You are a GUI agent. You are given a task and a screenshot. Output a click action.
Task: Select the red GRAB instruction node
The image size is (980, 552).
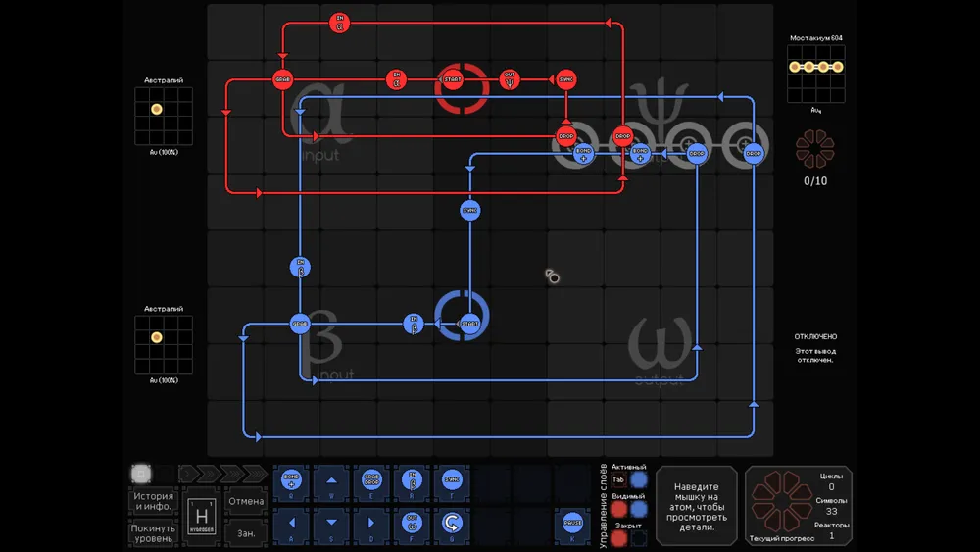[282, 79]
